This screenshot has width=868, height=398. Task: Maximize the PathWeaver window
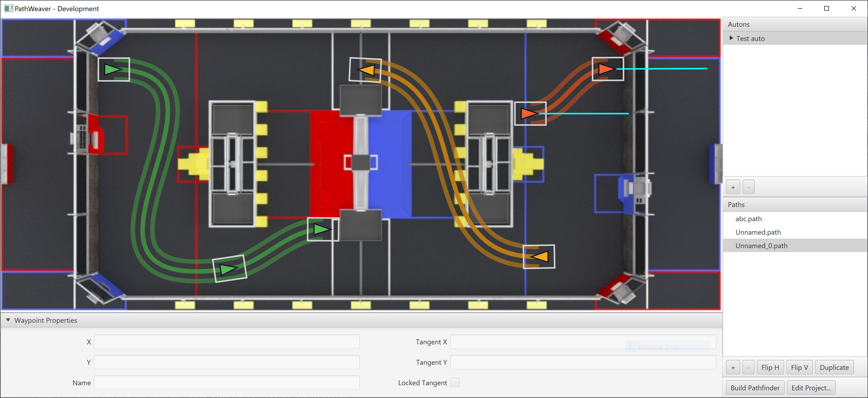point(827,8)
